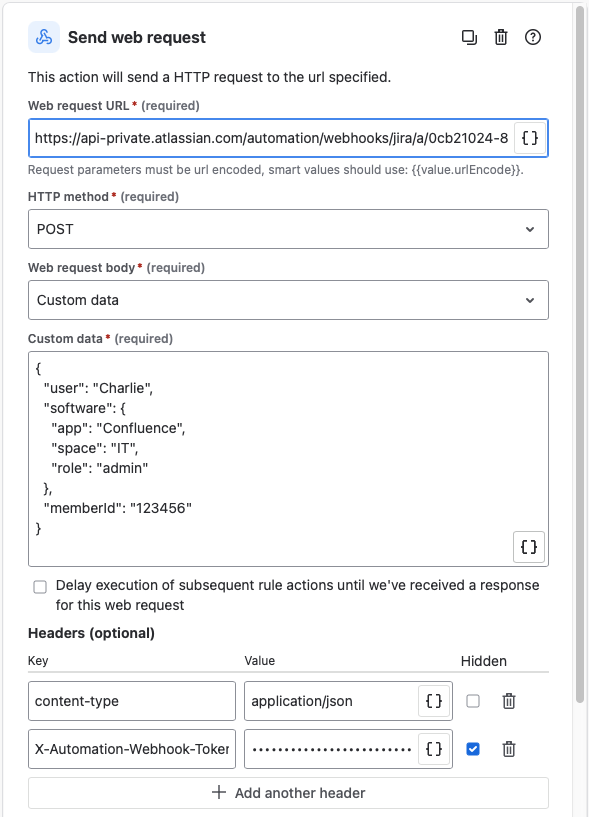Viewport: 589px width, 817px height.
Task: Open the Web request body dropdown
Action: [288, 300]
